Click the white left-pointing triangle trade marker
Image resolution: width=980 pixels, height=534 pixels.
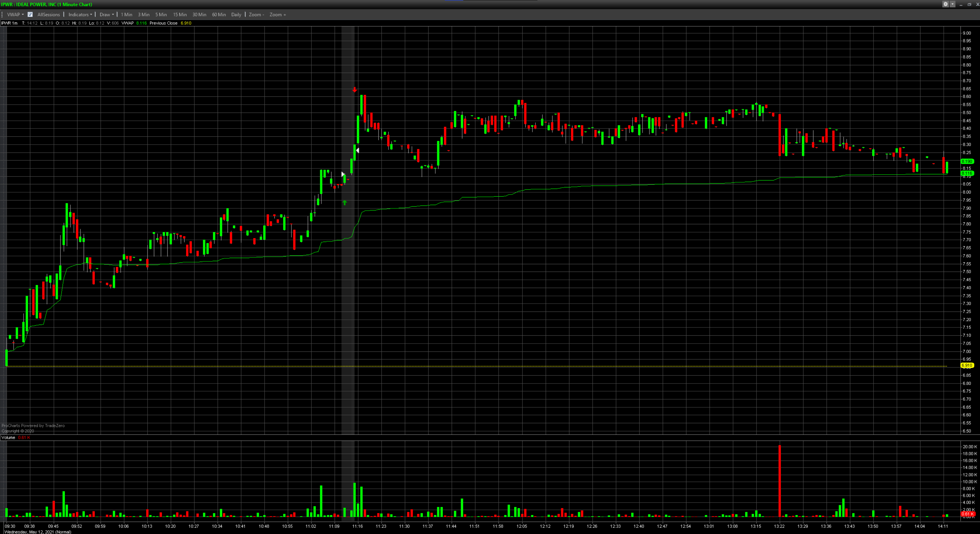tap(357, 150)
